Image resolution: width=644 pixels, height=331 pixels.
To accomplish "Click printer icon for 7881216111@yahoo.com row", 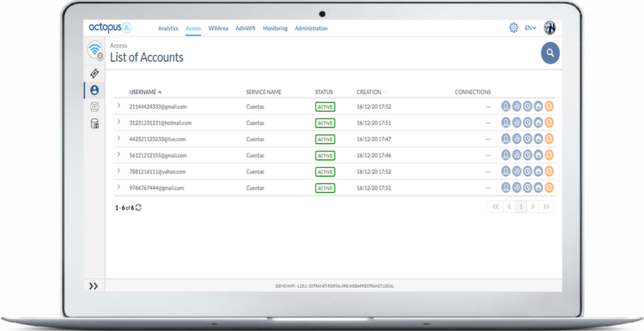I will click(x=538, y=171).
